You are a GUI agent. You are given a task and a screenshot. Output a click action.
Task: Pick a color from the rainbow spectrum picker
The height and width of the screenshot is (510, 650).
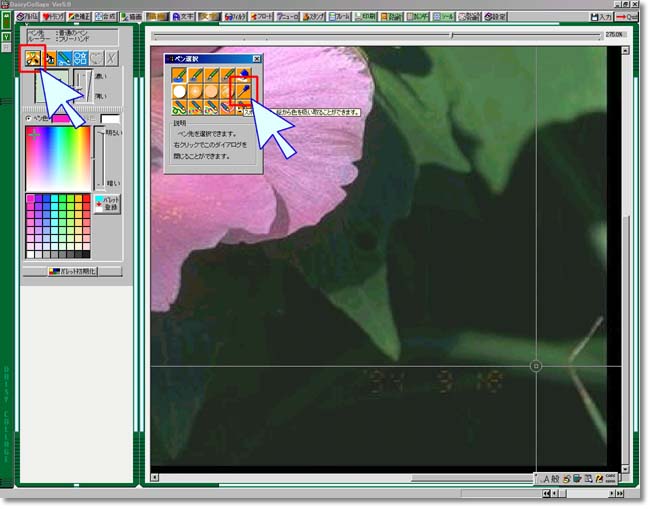coord(57,157)
